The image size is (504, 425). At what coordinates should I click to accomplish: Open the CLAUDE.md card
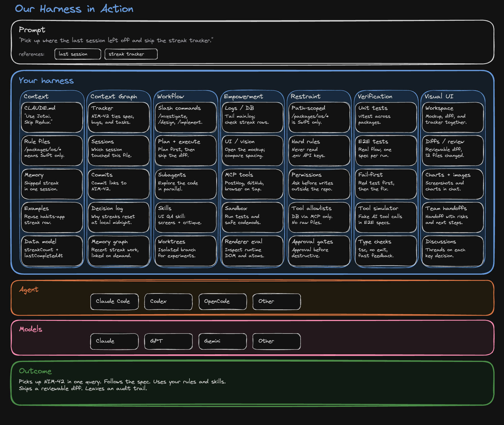52,117
